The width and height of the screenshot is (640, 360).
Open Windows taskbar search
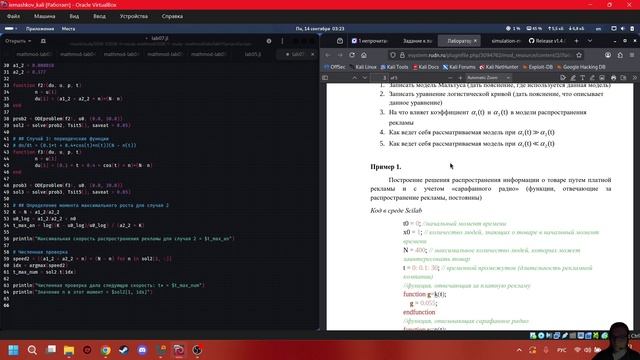click(32, 350)
